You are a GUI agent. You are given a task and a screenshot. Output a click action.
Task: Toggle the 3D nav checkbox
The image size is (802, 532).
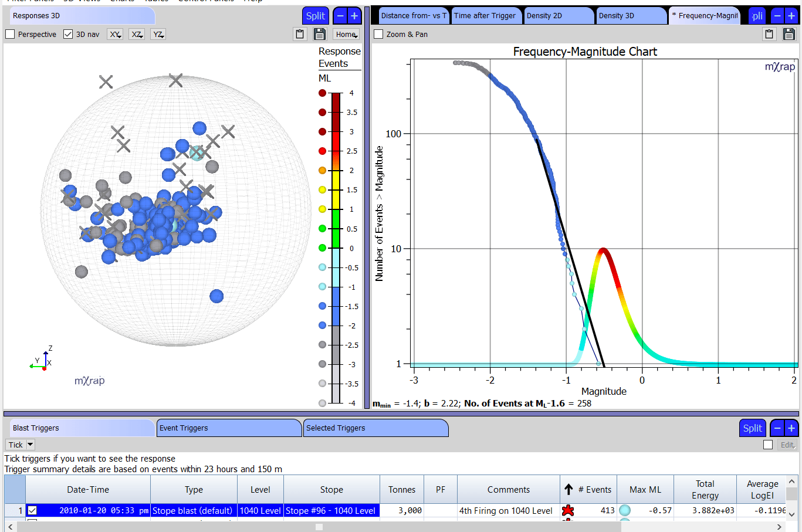point(68,35)
